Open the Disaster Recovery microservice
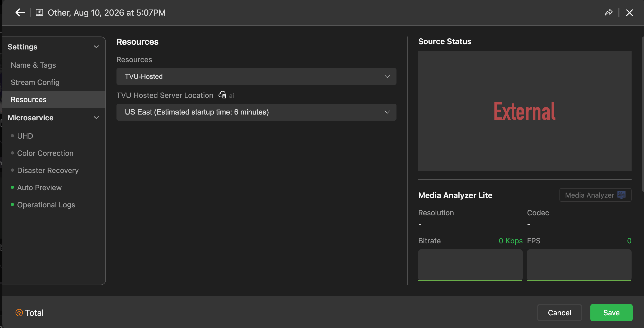This screenshot has width=644, height=328. tap(48, 170)
